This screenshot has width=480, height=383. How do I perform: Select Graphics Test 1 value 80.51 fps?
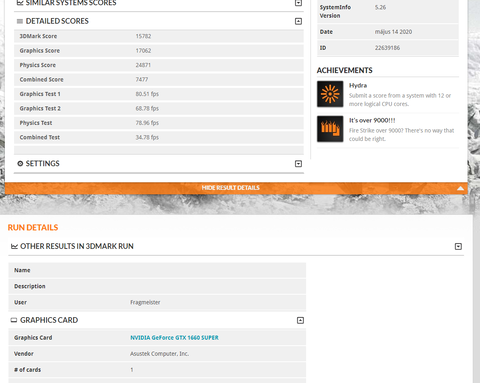click(x=147, y=94)
